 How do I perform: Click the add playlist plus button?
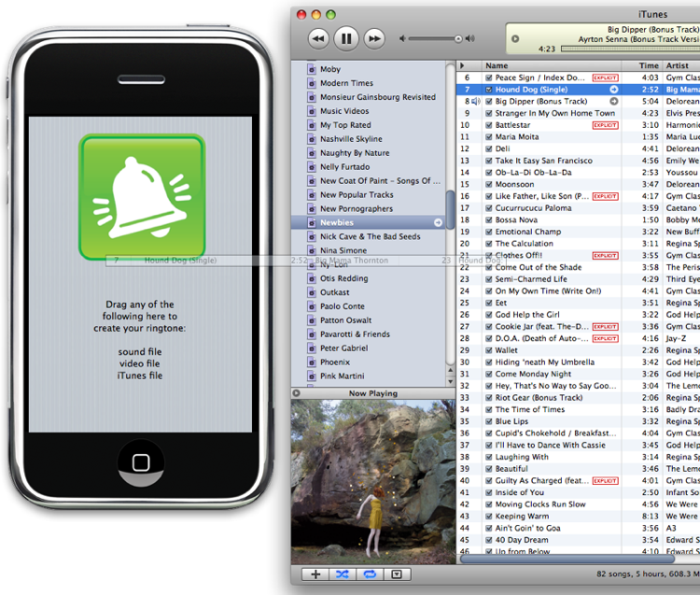coord(315,574)
